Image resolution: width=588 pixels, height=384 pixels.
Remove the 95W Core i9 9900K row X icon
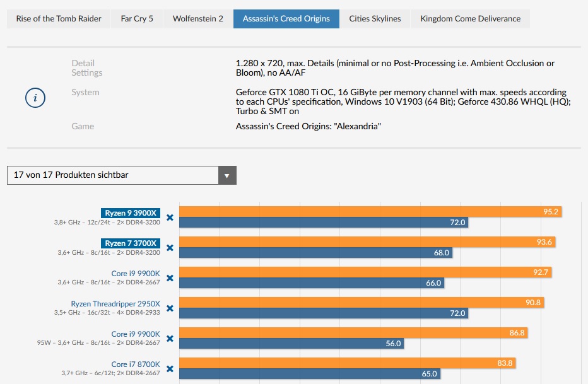click(x=170, y=339)
